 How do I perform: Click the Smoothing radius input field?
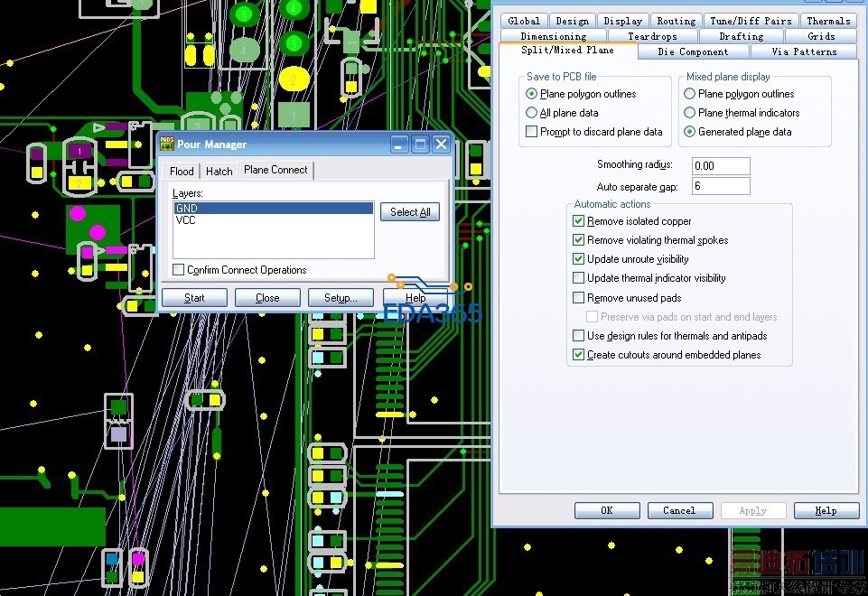click(720, 166)
